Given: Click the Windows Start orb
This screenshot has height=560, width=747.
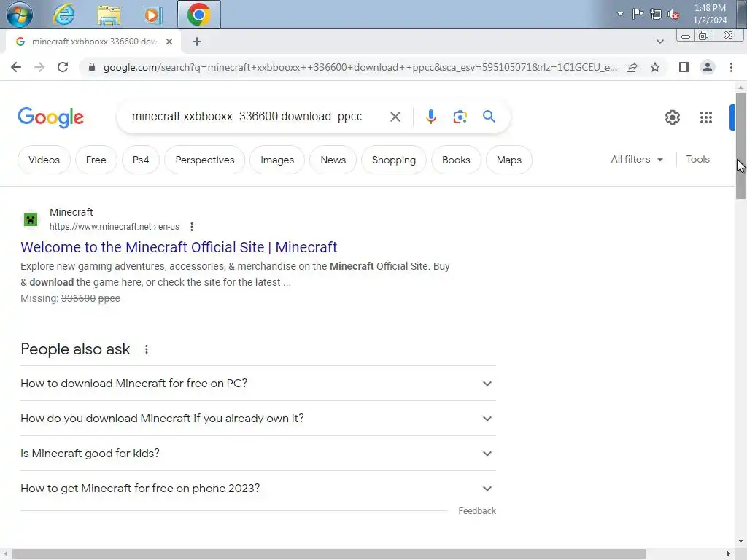Looking at the screenshot, I should [x=20, y=15].
